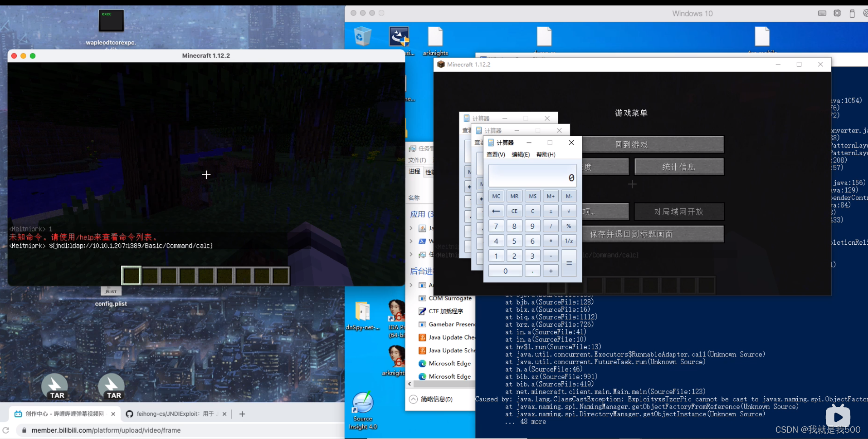Select the second Microsoft Edge process row
The image size is (868, 439).
coord(444,376)
